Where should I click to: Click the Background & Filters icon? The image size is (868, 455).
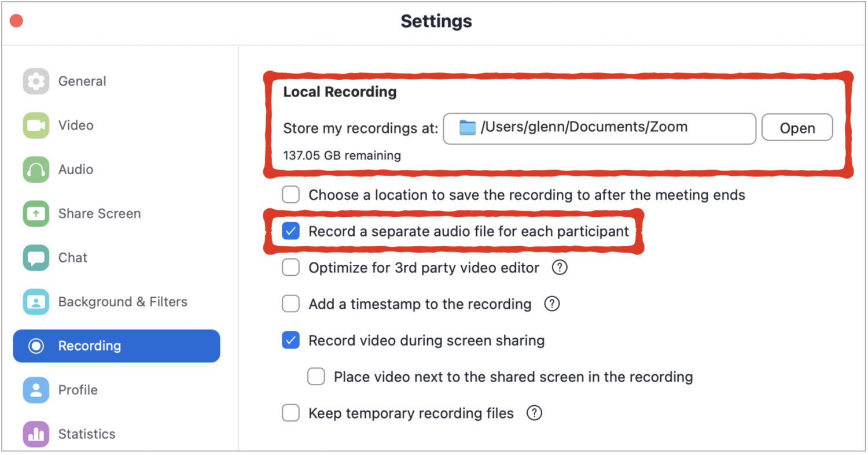click(x=36, y=302)
